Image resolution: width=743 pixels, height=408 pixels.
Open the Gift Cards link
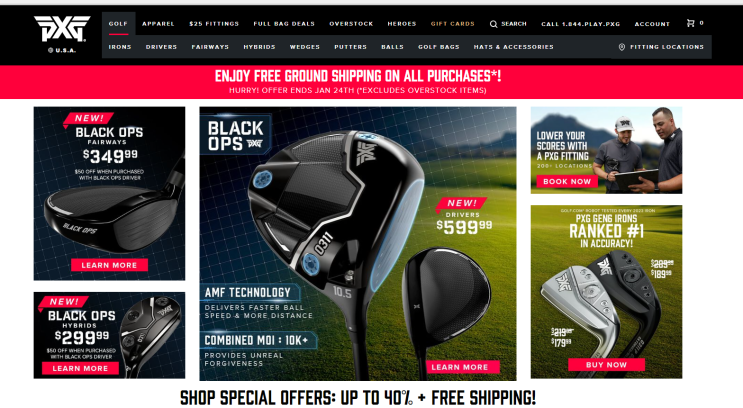pyautogui.click(x=453, y=24)
